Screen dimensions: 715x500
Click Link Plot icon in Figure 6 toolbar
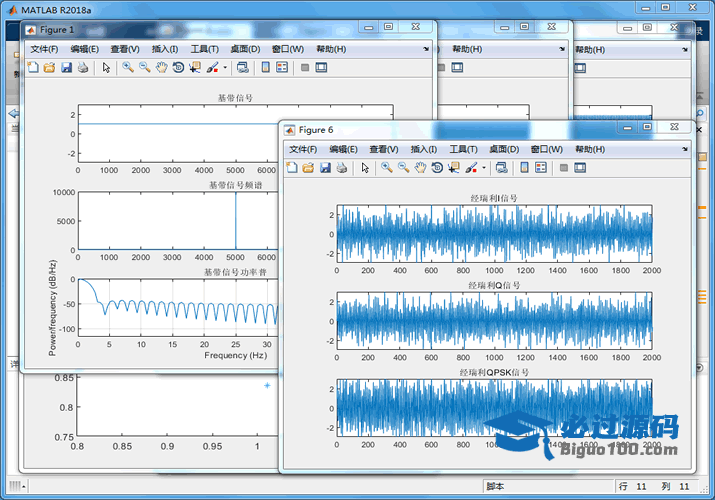point(502,168)
